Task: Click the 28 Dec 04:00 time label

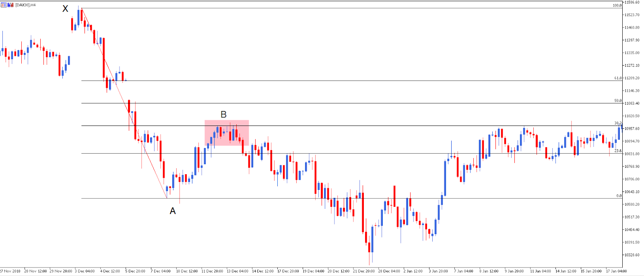Action: coord(389,271)
